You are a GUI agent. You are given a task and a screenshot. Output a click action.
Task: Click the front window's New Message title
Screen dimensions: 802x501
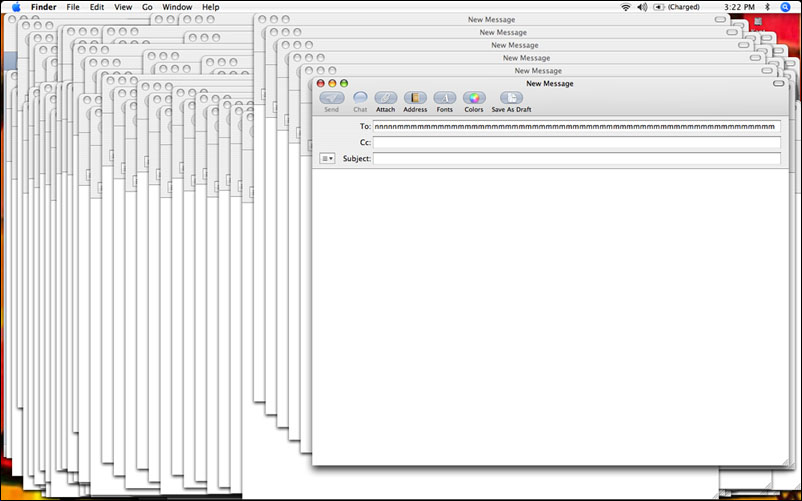coord(549,83)
